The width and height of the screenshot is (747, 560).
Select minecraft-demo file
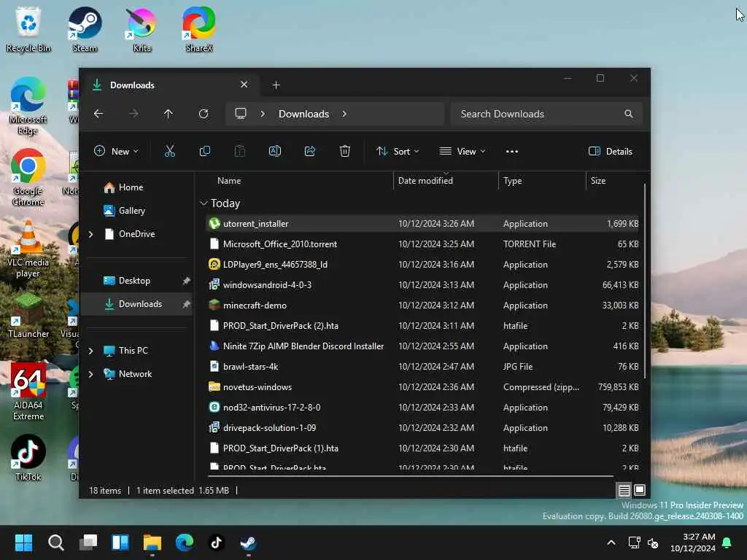tap(422, 306)
